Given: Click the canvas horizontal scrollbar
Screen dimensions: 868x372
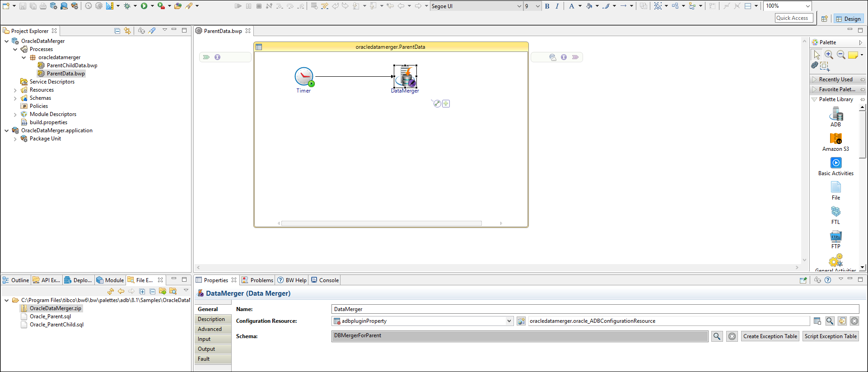Looking at the screenshot, I should (381, 223).
